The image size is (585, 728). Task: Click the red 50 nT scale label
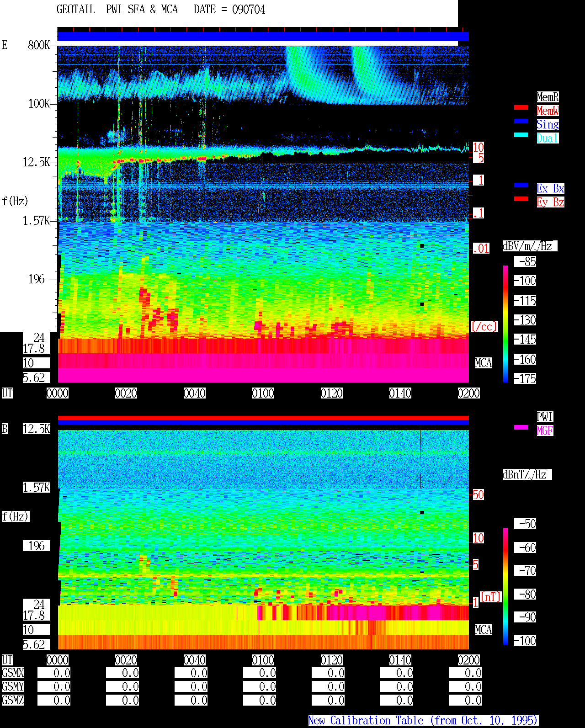478,494
